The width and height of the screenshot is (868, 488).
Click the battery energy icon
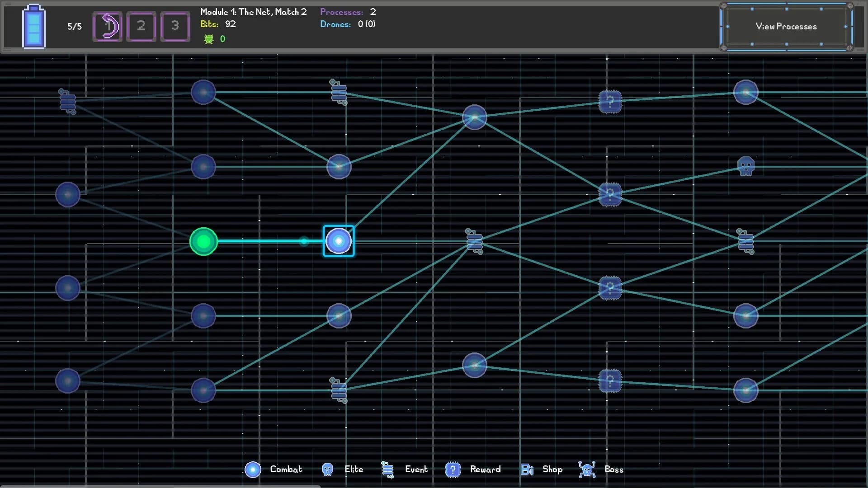tap(34, 26)
